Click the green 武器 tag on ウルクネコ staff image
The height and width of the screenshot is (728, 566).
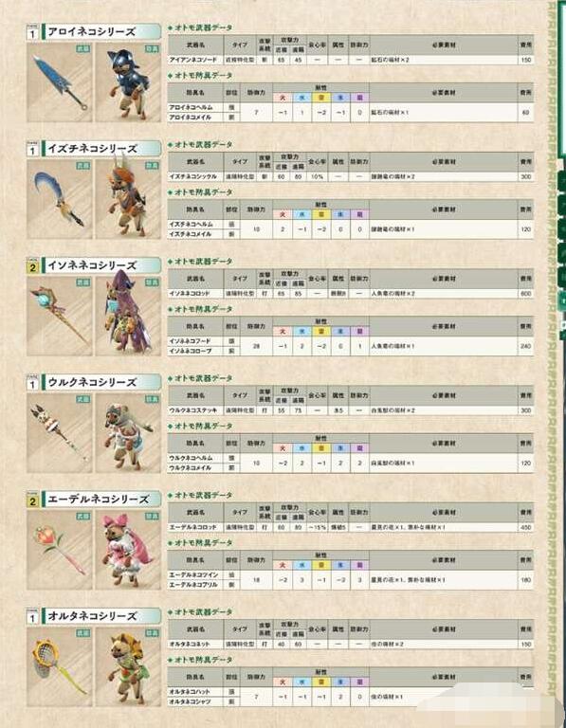point(83,399)
